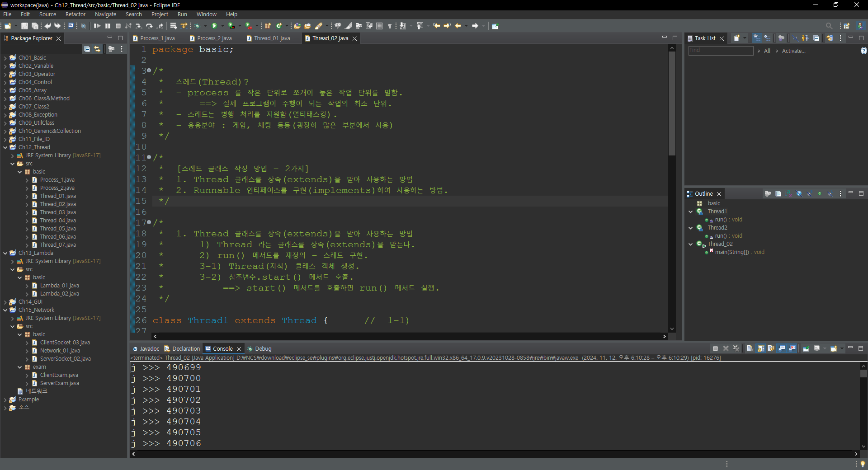
Task: Click the tip lightbulb in status bar
Action: 863,464
